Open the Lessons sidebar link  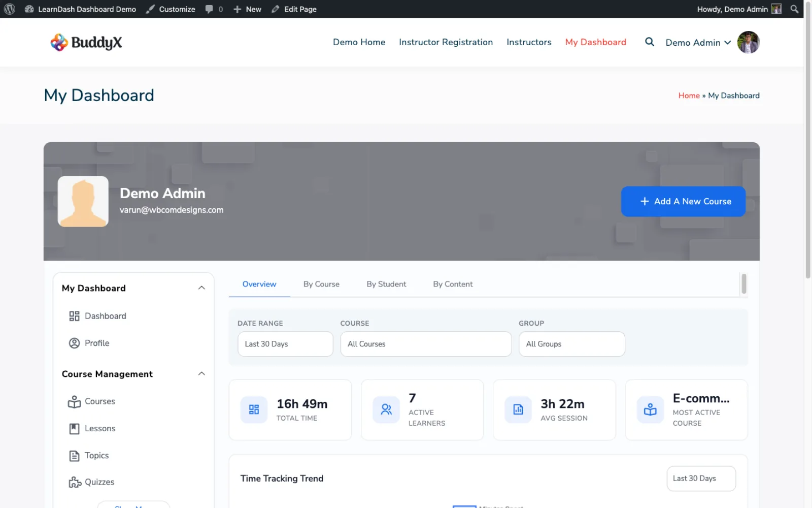point(100,429)
